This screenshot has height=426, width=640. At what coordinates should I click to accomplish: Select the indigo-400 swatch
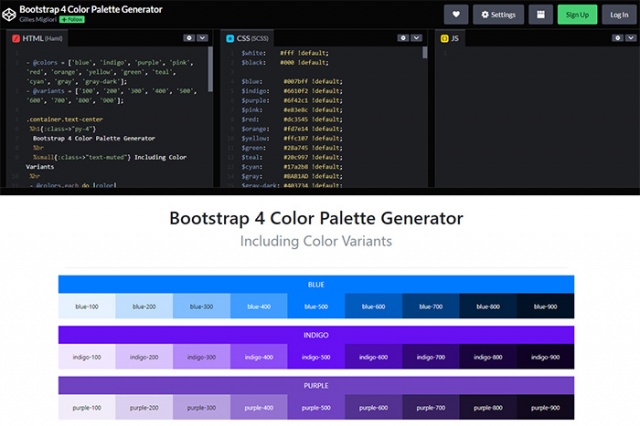coord(259,357)
